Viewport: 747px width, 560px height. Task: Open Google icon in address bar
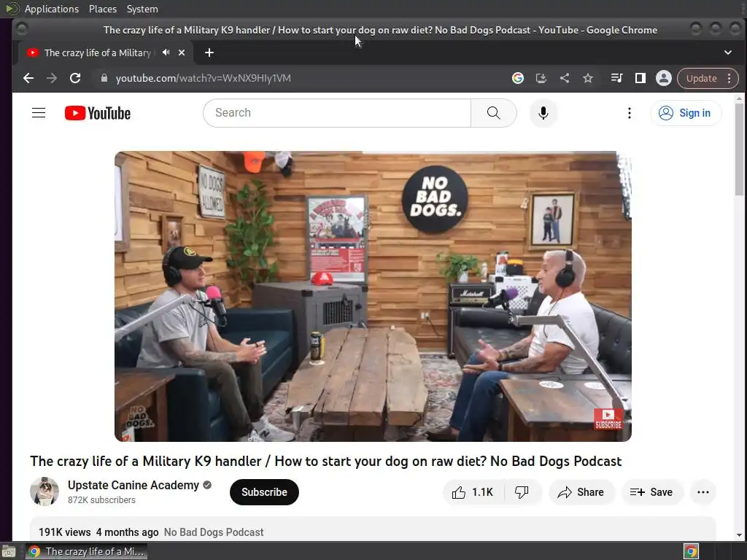pyautogui.click(x=518, y=78)
